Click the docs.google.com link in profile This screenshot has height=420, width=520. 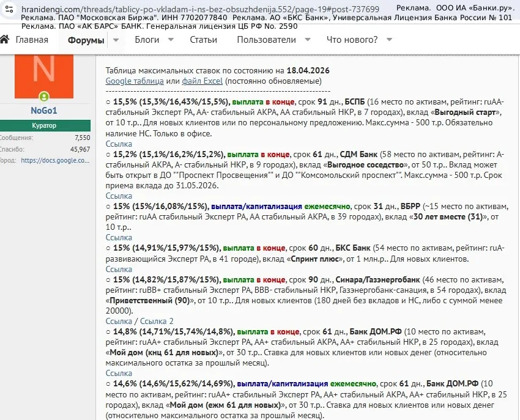pos(55,160)
